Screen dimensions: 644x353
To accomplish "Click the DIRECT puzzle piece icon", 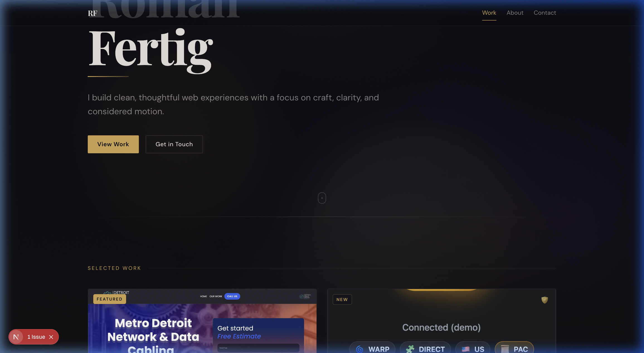I will (x=410, y=349).
